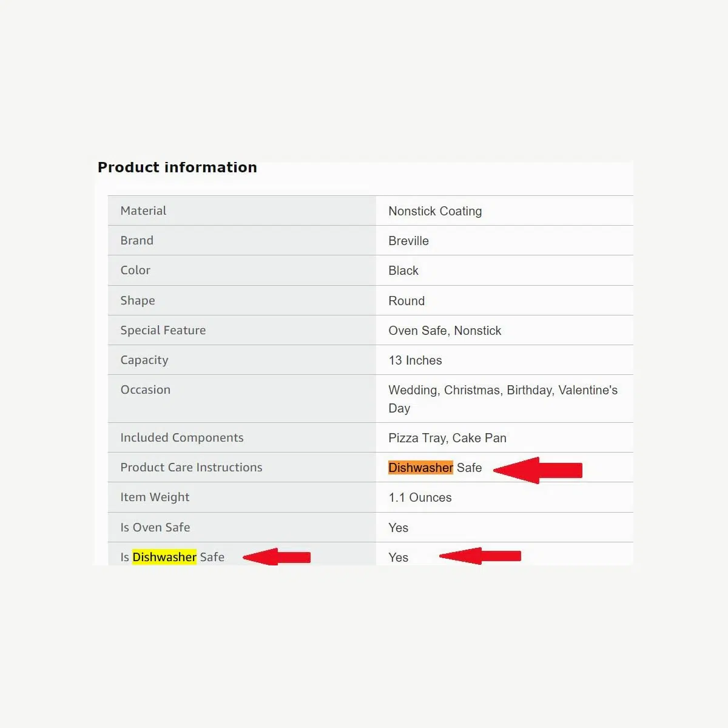Screen dimensions: 728x728
Task: Select the Oven Safe, Nonstick feature text
Action: pyautogui.click(x=445, y=331)
